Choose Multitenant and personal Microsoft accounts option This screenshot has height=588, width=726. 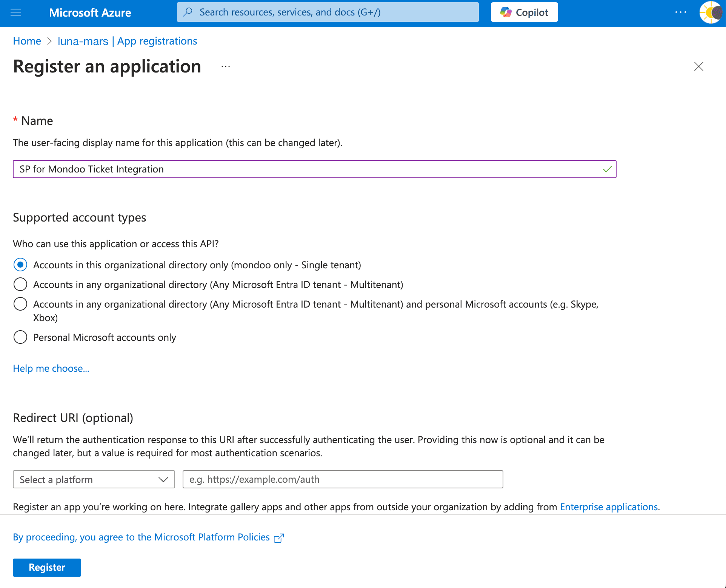pyautogui.click(x=20, y=303)
